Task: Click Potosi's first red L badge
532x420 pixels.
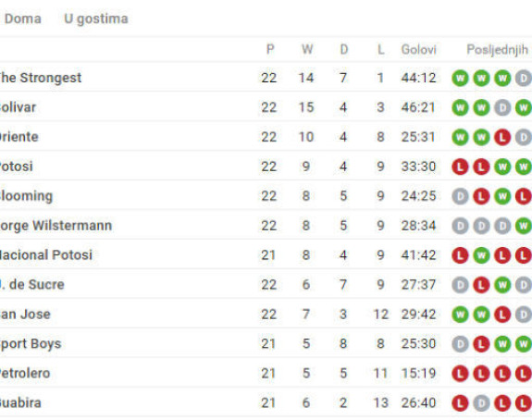Action: click(460, 167)
